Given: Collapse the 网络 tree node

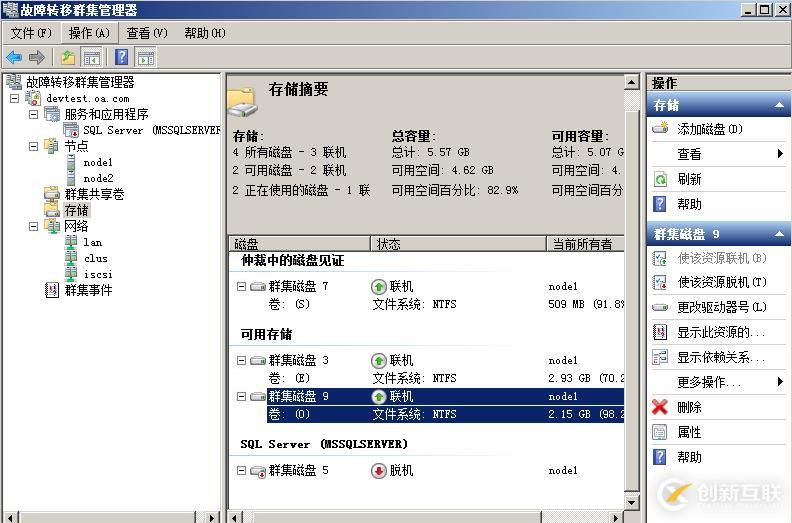Looking at the screenshot, I should point(33,226).
